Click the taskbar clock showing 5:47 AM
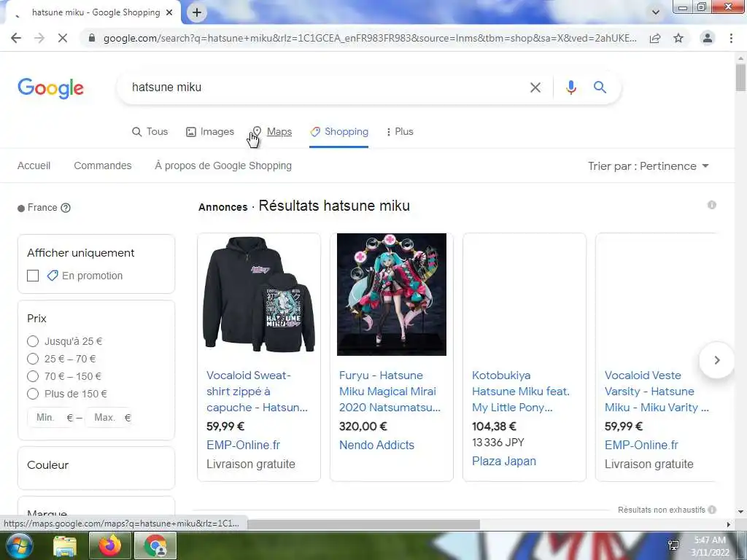The height and width of the screenshot is (560, 747). pos(710,546)
